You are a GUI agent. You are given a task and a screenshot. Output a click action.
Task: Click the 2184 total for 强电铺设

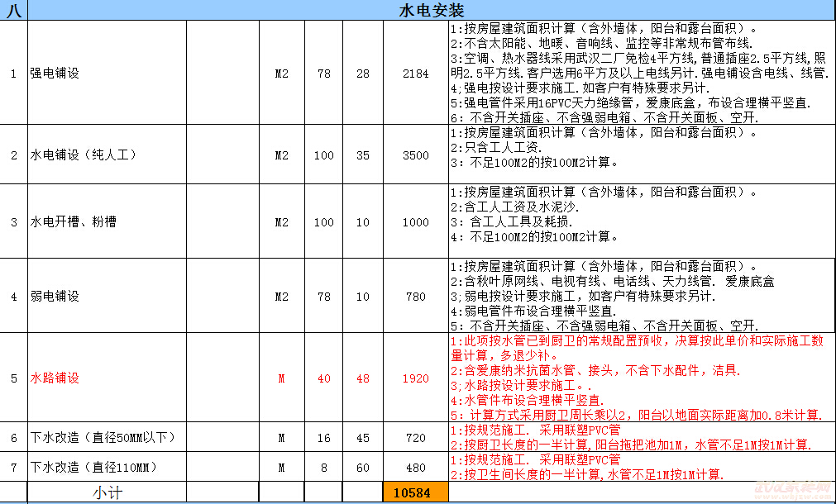pos(414,73)
